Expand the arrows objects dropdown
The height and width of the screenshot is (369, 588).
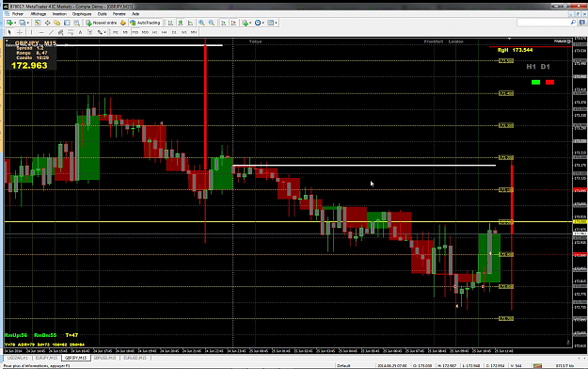(x=105, y=32)
